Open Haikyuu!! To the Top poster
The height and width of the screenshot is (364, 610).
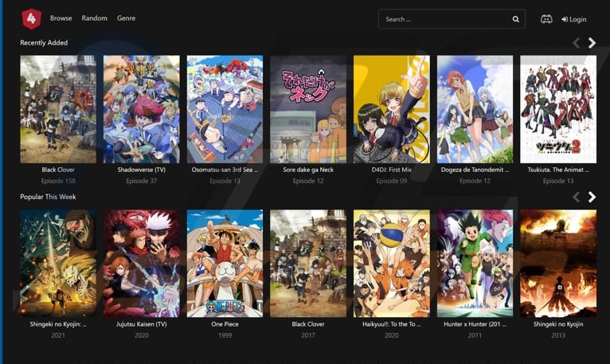(x=392, y=264)
